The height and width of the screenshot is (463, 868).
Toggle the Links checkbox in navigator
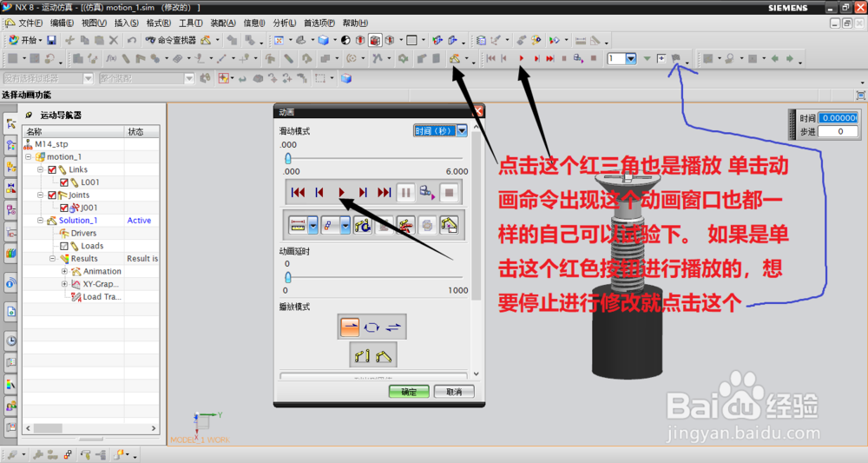[52, 170]
